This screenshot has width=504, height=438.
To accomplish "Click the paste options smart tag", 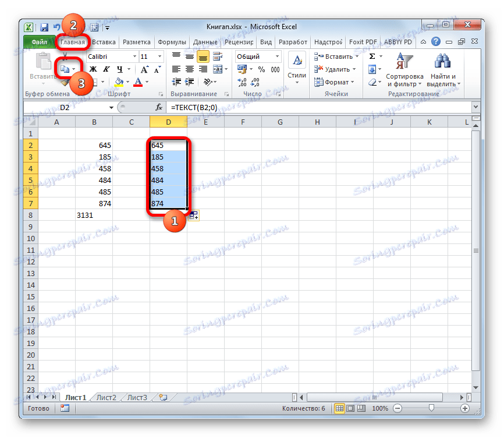I will pos(194,216).
